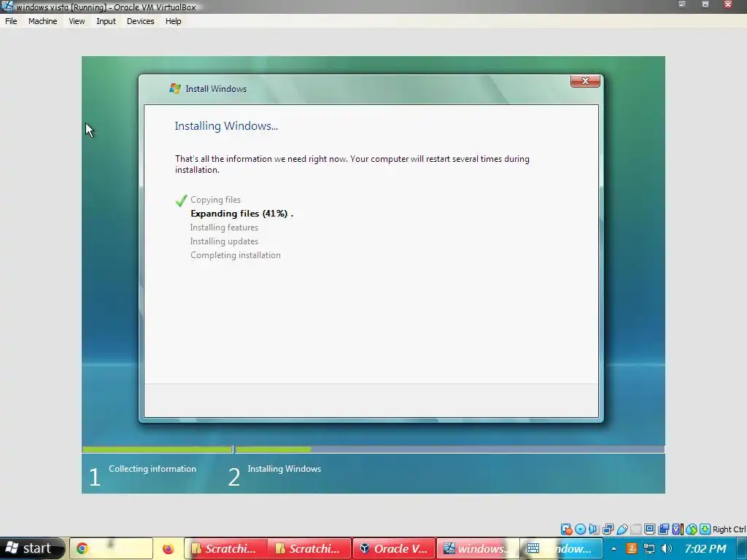Click the 'Installing updates' step text
Image resolution: width=747 pixels, height=560 pixels.
coord(224,241)
